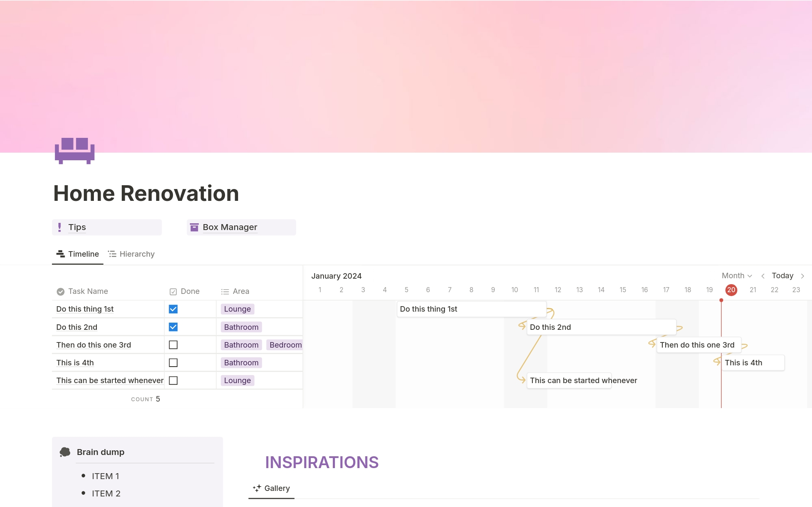Go to previous timeline period arrow
The height and width of the screenshot is (507, 812).
pyautogui.click(x=763, y=276)
